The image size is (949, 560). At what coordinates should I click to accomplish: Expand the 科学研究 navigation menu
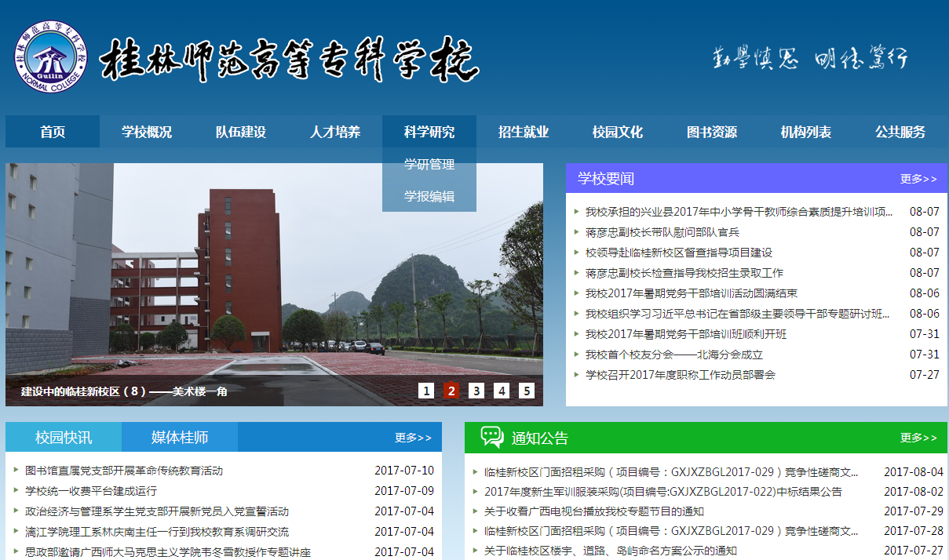pos(429,132)
